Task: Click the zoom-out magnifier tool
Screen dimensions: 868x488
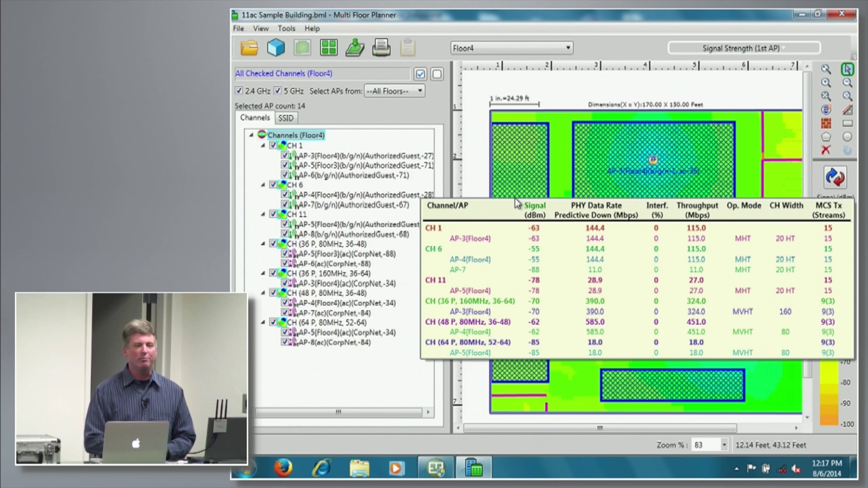Action: (847, 83)
